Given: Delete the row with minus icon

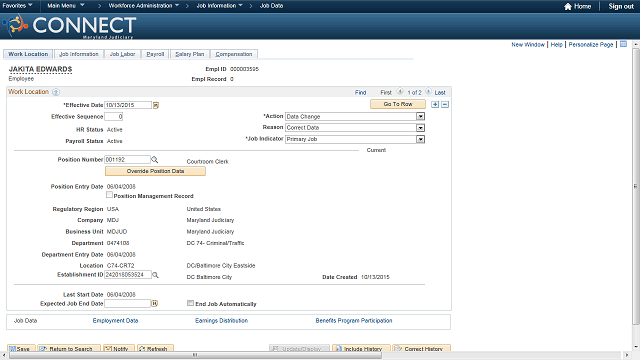Looking at the screenshot, I should 445,104.
